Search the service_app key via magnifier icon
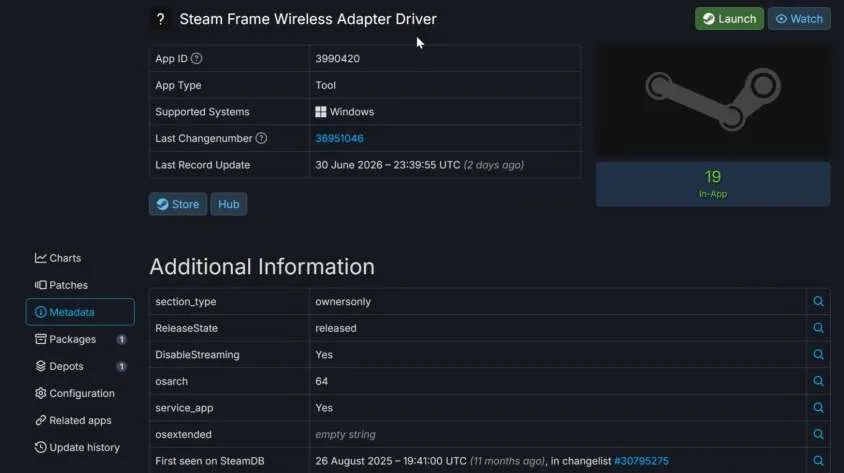 tap(818, 408)
